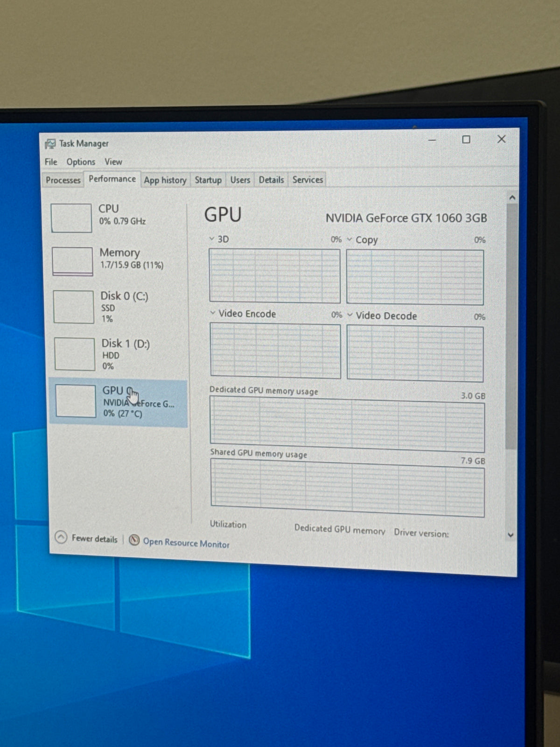Click the HDD label under Disk 1
Image resolution: width=560 pixels, height=747 pixels.
coord(111,355)
